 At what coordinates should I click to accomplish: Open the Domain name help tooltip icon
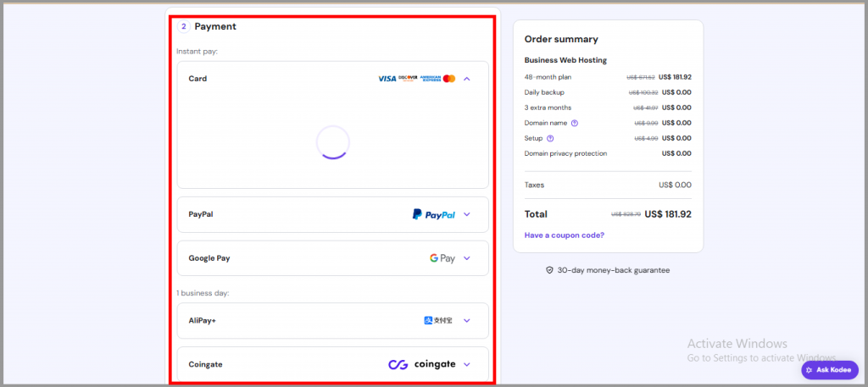pyautogui.click(x=574, y=124)
